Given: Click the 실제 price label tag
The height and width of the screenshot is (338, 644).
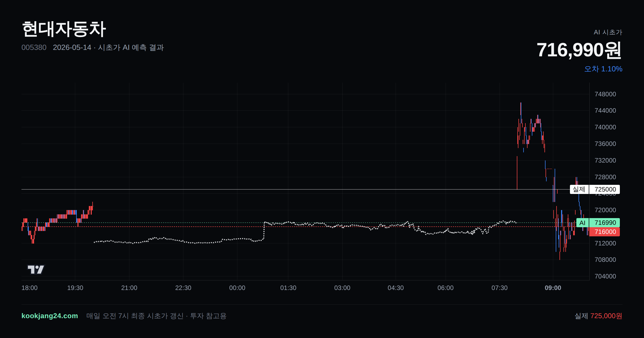Looking at the screenshot, I should (579, 189).
